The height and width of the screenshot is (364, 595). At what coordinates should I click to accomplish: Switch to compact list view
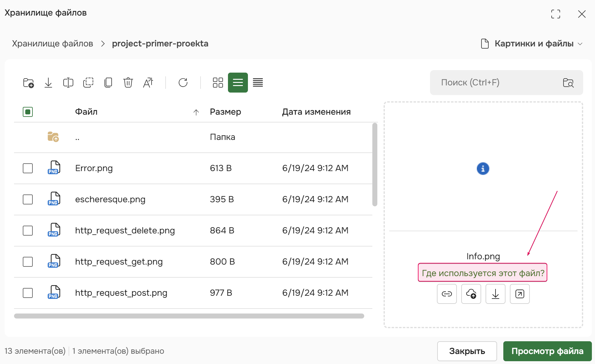[x=258, y=83]
